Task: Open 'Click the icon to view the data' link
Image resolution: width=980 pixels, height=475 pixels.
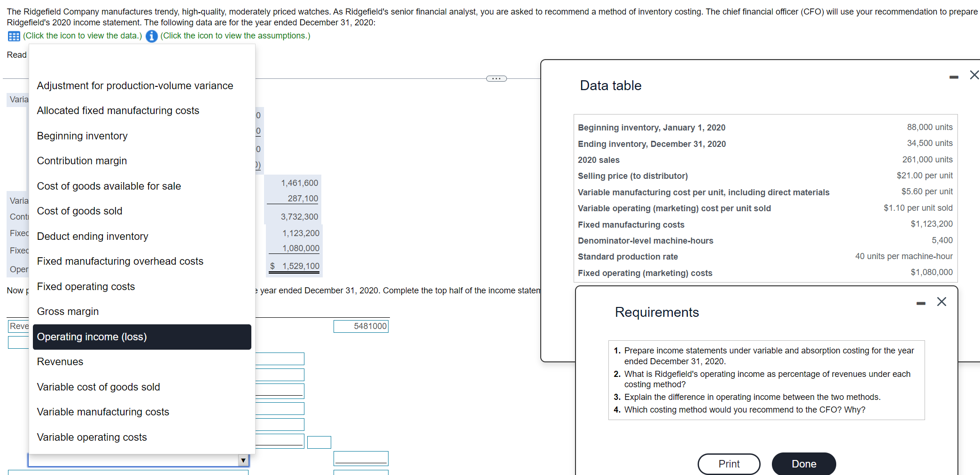Action: (82, 36)
